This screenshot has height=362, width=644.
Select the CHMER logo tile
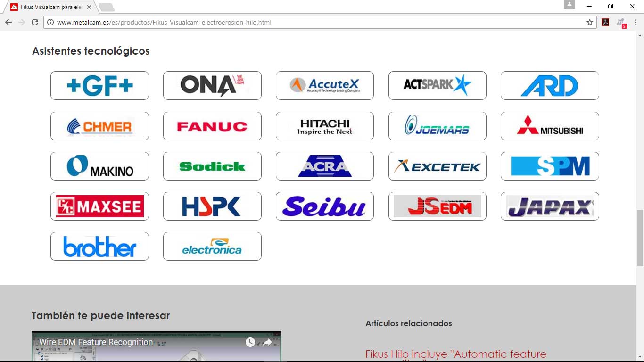[99, 126]
